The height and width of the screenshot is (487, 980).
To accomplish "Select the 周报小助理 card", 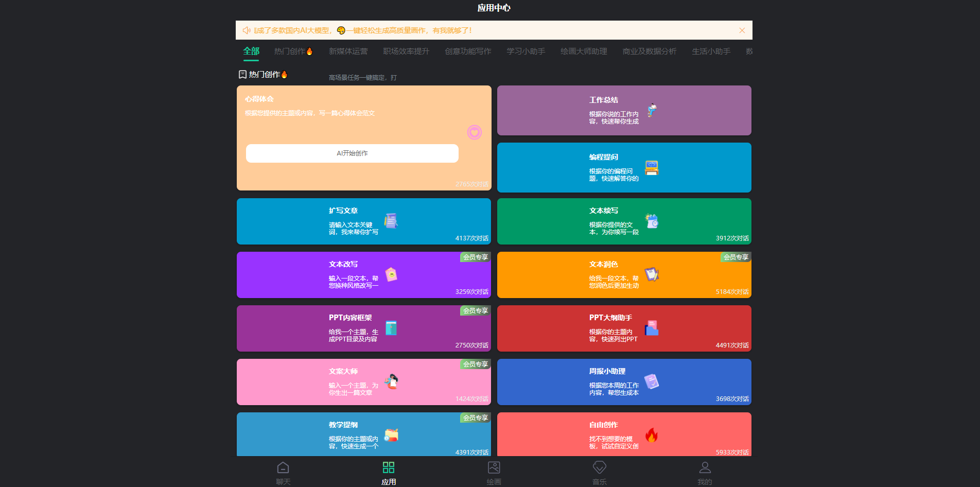I will coord(624,382).
